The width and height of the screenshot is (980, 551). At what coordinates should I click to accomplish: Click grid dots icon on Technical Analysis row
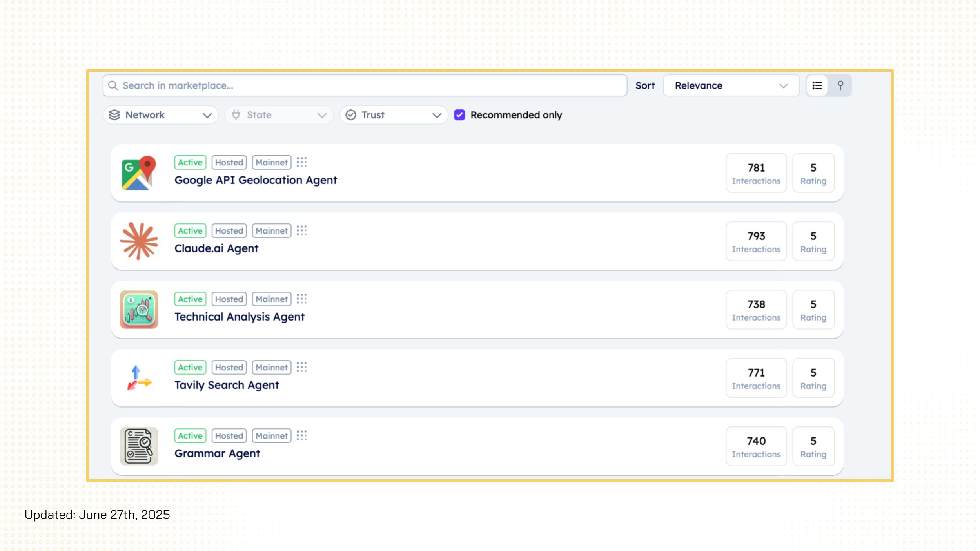pyautogui.click(x=301, y=299)
